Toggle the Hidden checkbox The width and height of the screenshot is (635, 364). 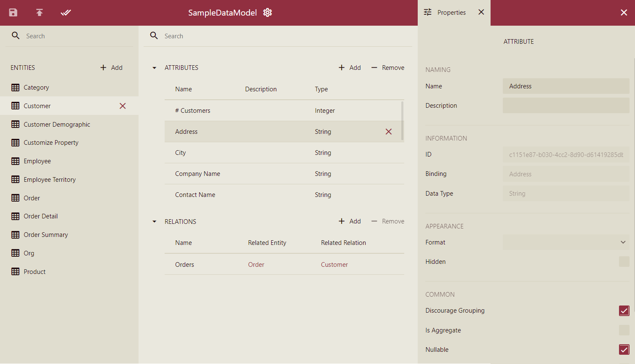point(624,262)
